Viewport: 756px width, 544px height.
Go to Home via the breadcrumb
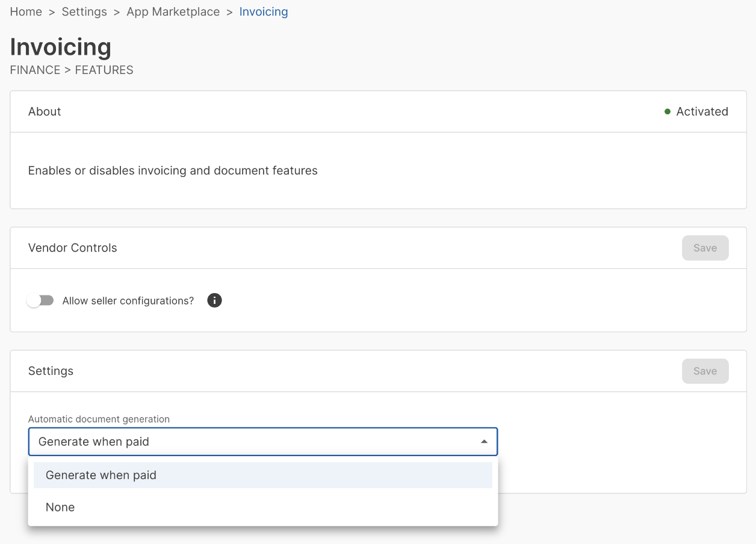tap(26, 12)
